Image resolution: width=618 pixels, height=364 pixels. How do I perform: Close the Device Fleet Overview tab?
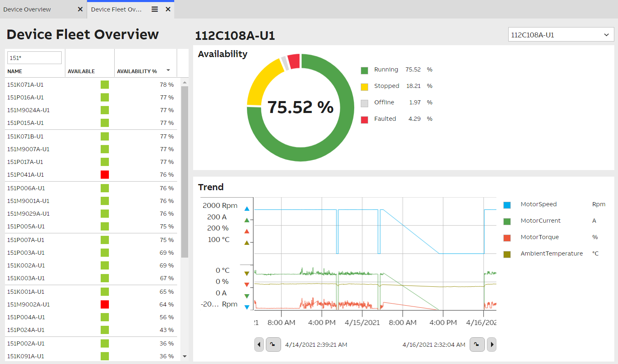click(x=168, y=9)
